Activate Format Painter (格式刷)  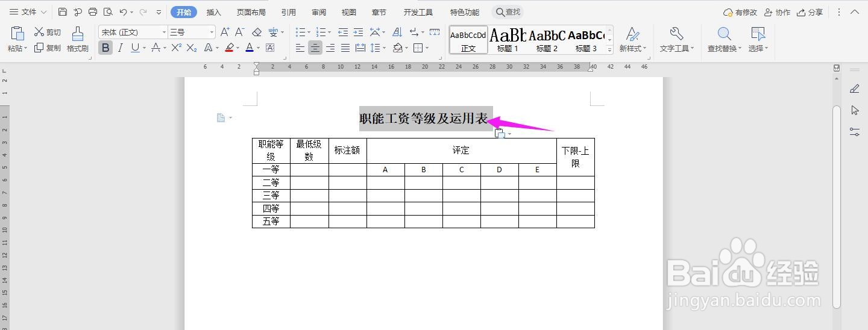coord(77,40)
